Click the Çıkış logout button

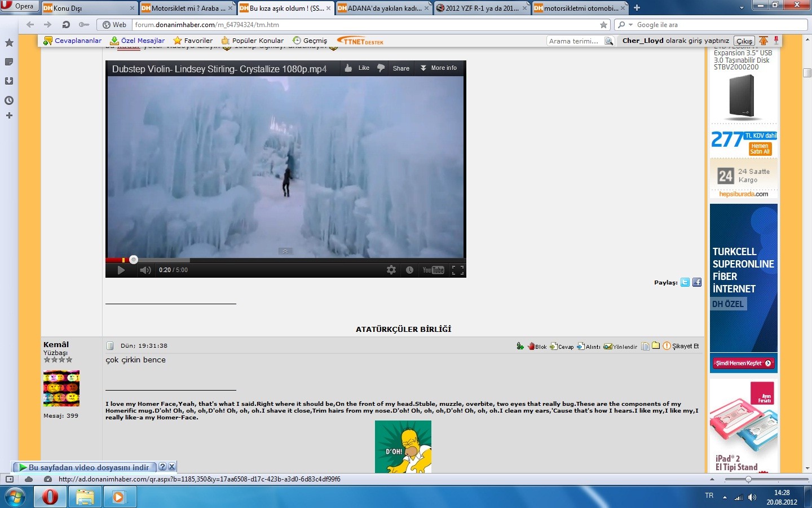(744, 41)
